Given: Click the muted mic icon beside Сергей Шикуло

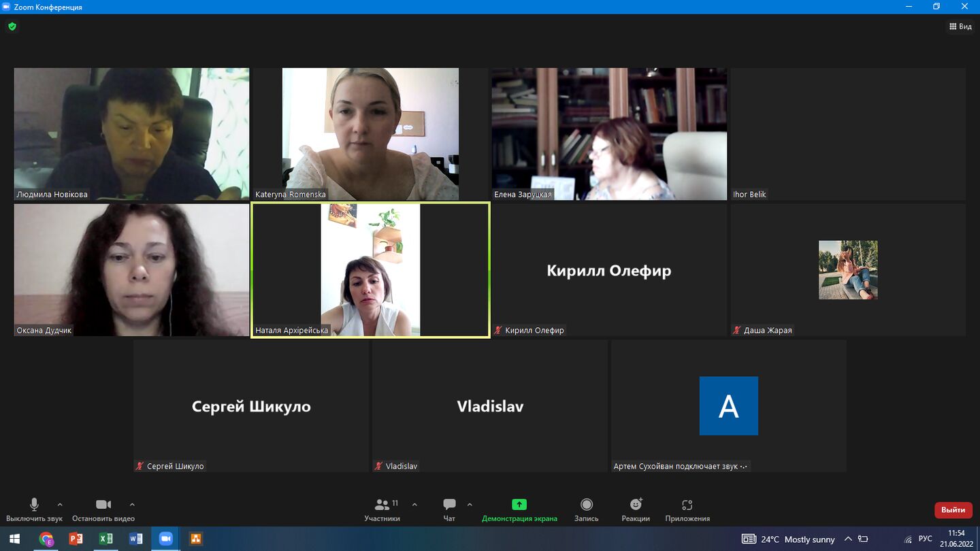Looking at the screenshot, I should tap(140, 467).
